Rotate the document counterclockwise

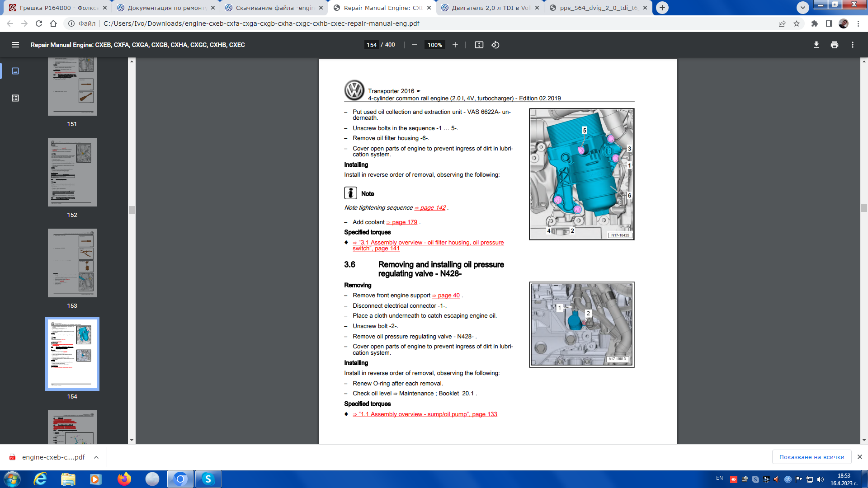pyautogui.click(x=495, y=45)
